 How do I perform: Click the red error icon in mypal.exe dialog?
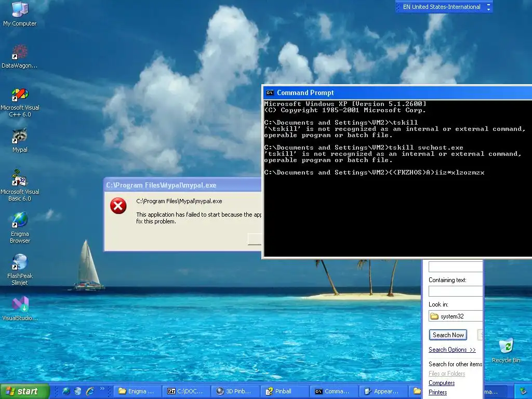click(118, 206)
